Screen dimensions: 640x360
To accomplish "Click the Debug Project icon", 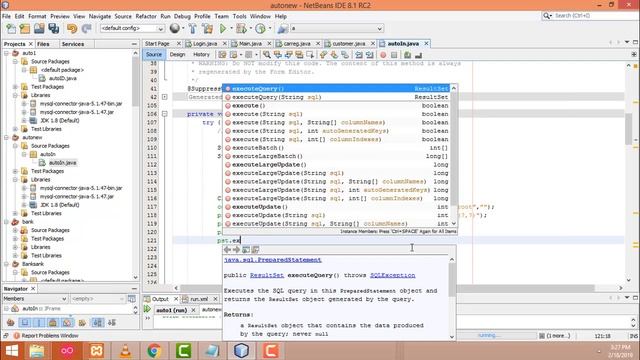I will (x=241, y=29).
